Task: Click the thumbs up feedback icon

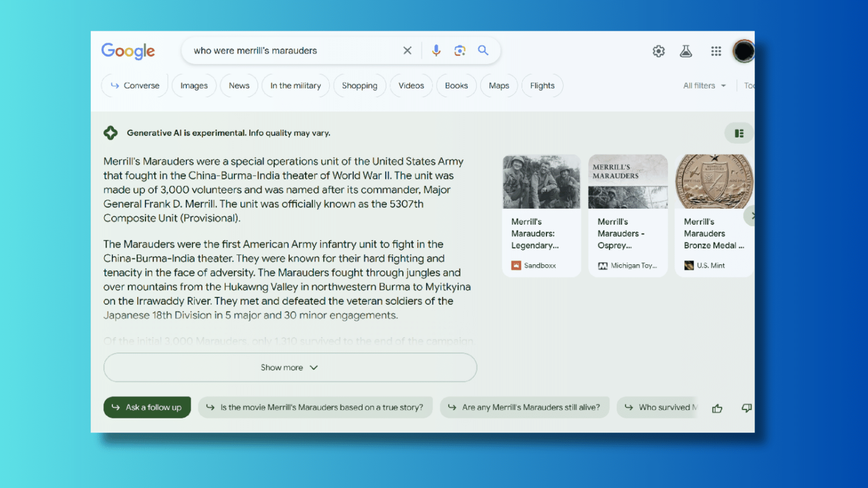Action: point(717,408)
